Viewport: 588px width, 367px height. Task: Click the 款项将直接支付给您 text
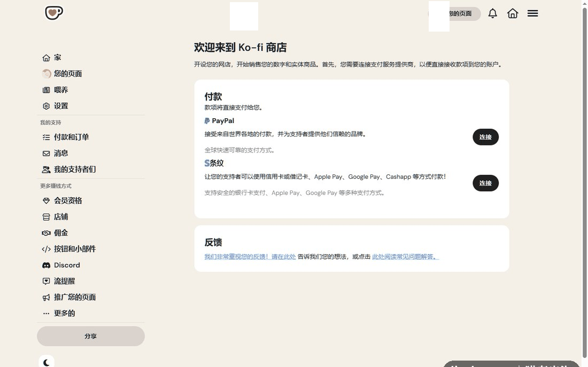(x=234, y=108)
